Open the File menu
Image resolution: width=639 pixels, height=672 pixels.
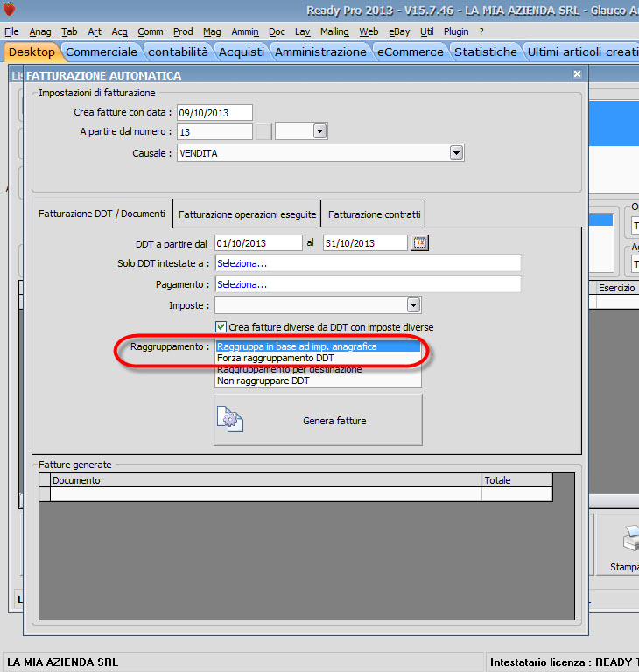click(x=11, y=31)
